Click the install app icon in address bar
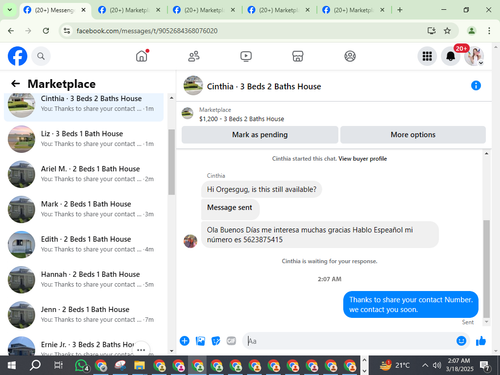 point(431,31)
